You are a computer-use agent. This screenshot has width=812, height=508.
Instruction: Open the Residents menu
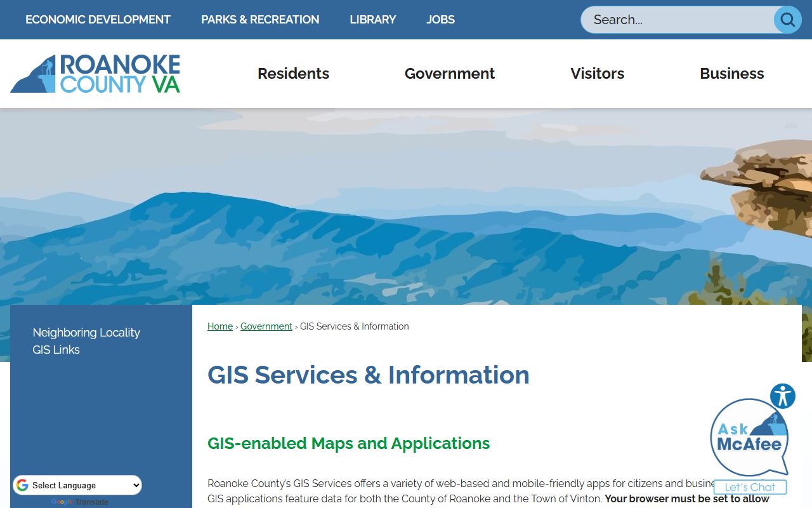point(293,74)
